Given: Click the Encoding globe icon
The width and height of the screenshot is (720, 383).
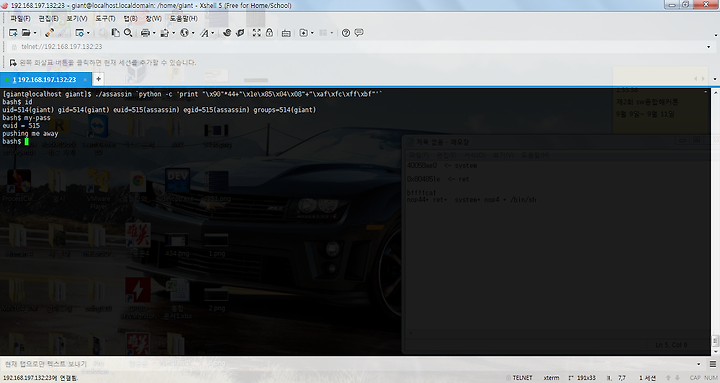Looking at the screenshot, I should (x=184, y=33).
